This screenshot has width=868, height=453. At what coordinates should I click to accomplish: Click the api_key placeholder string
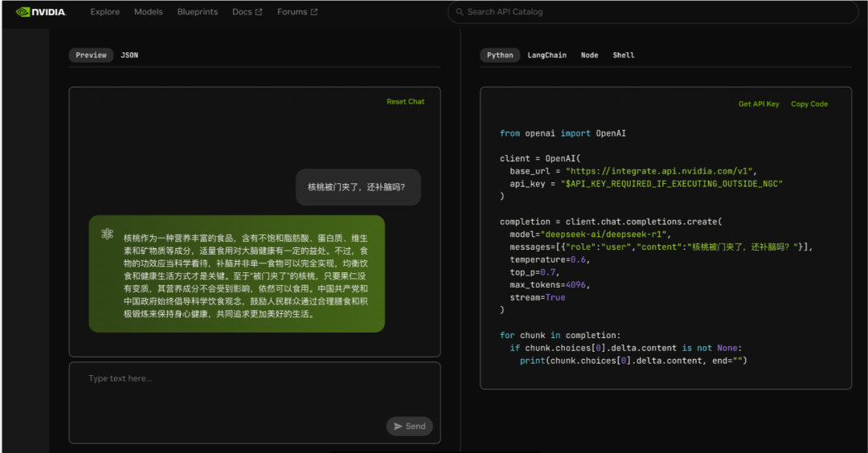coord(671,184)
